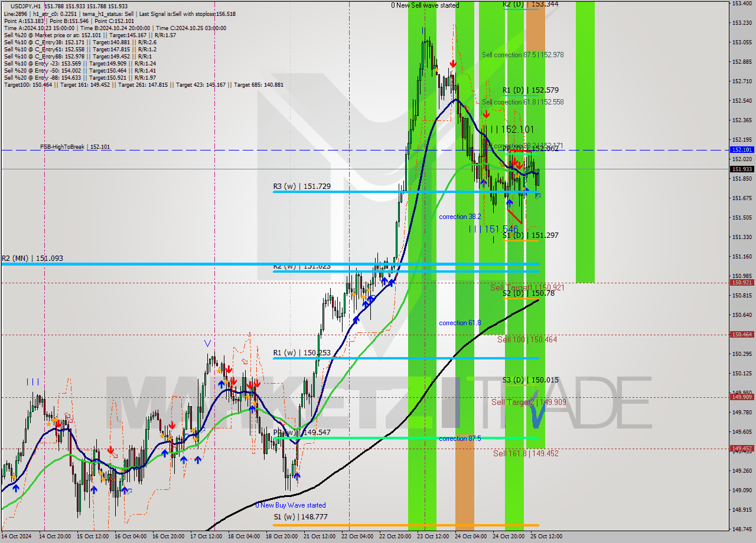Click the red 149.452 axis price tag
756x543 pixels.
(742, 449)
